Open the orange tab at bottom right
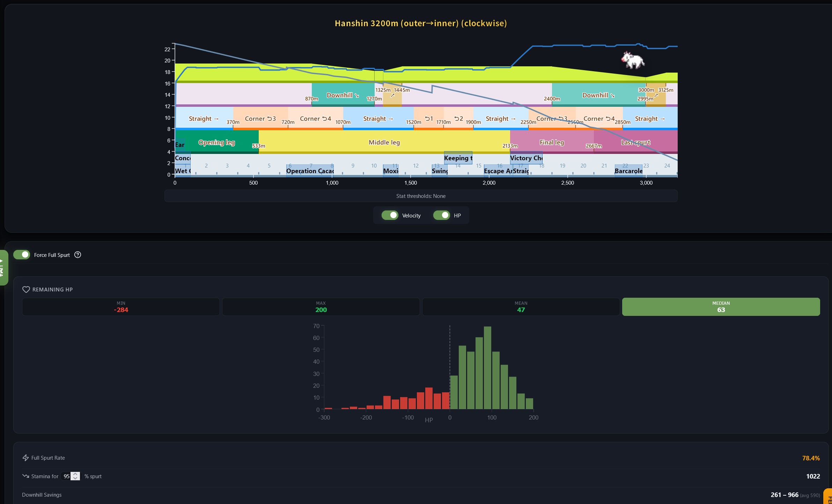The image size is (832, 504). [829, 497]
